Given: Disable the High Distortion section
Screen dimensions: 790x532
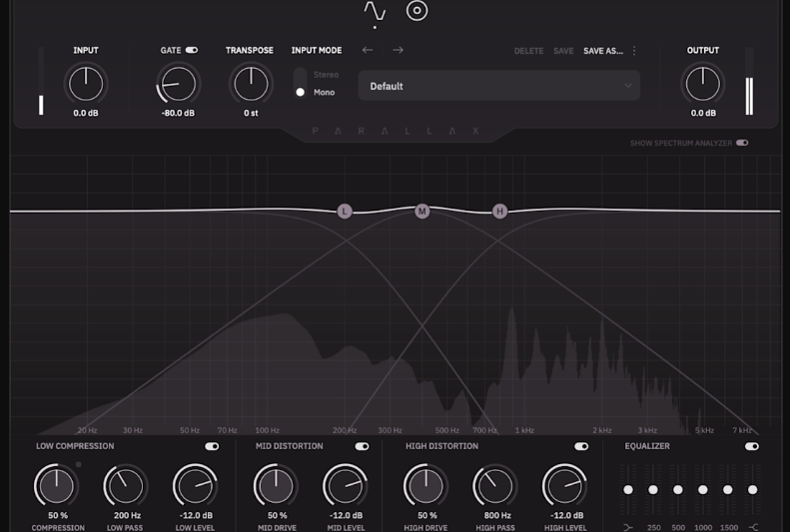Looking at the screenshot, I should (x=581, y=446).
